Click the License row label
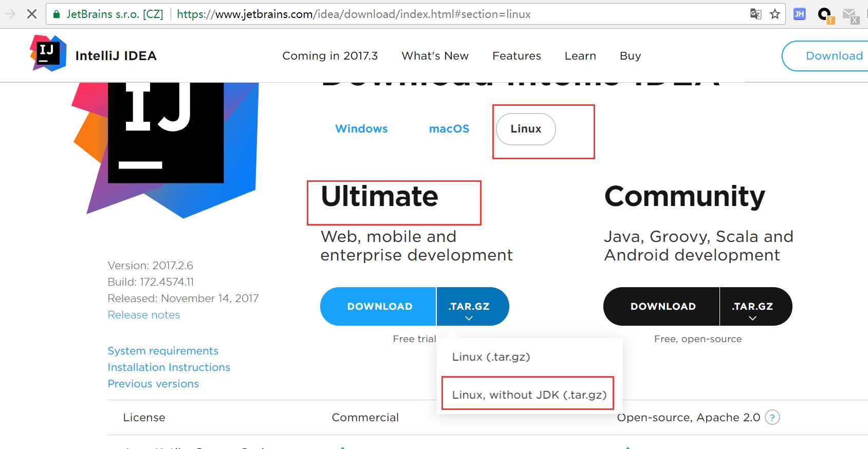This screenshot has width=868, height=449. [144, 418]
